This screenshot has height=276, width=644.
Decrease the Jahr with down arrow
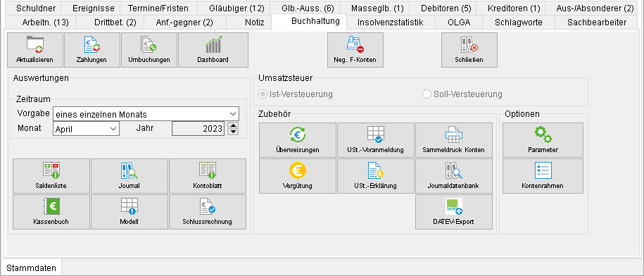[233, 132]
